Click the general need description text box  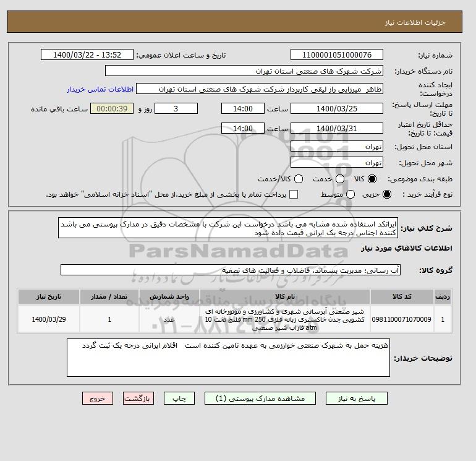(228, 228)
